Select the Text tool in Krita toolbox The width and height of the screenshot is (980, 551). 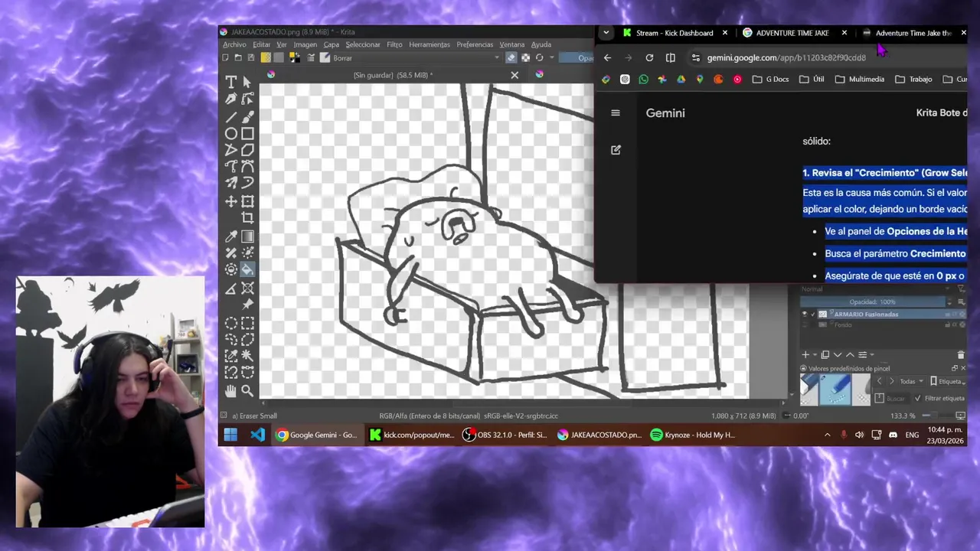point(230,82)
